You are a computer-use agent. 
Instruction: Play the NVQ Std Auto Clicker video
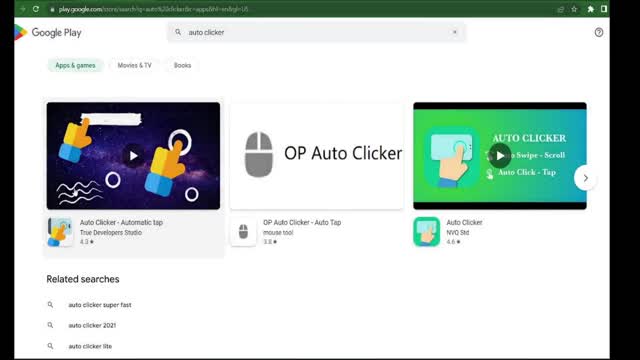pos(500,156)
